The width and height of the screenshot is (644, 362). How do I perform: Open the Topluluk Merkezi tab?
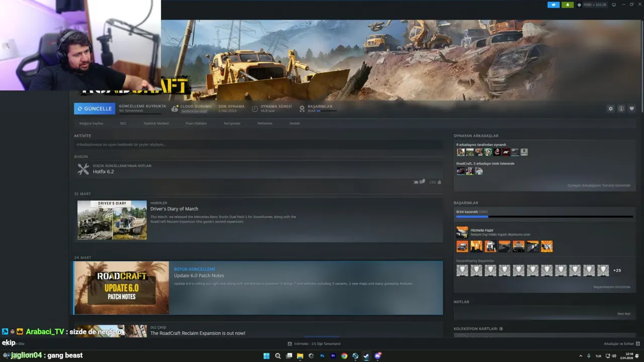[x=156, y=123]
